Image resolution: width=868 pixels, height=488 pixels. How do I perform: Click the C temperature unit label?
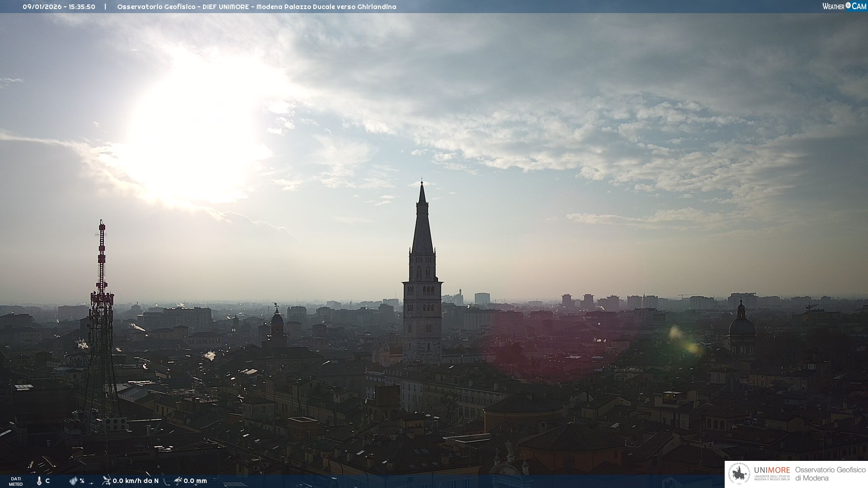47,481
